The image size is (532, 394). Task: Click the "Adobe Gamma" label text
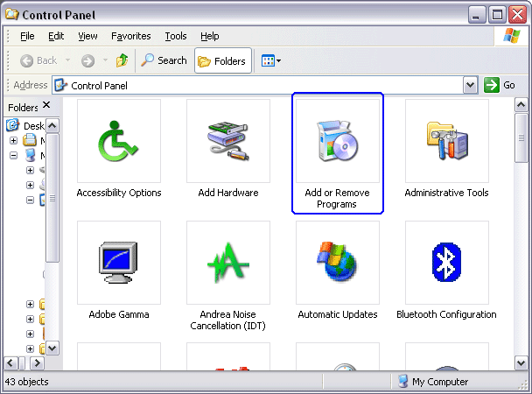coord(119,314)
